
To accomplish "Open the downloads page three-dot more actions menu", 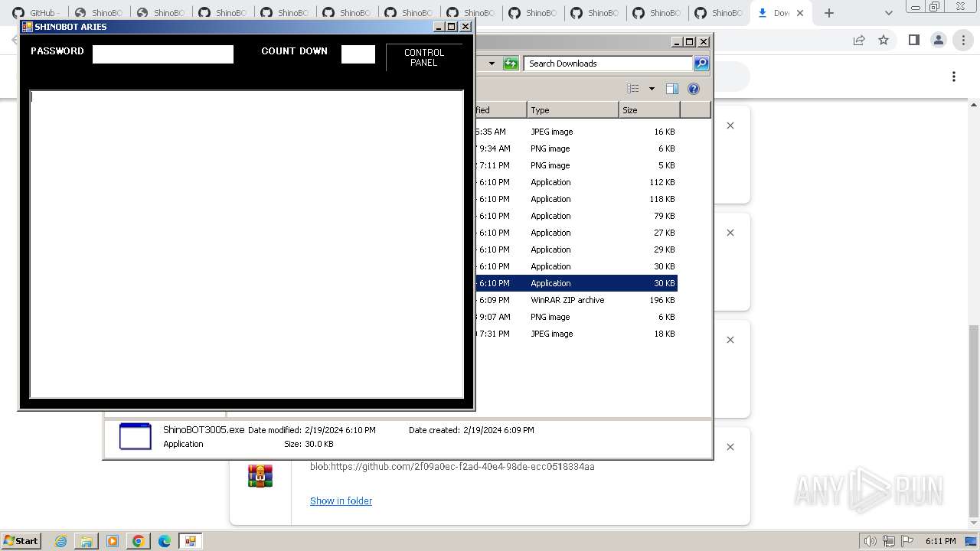I will coord(954,77).
